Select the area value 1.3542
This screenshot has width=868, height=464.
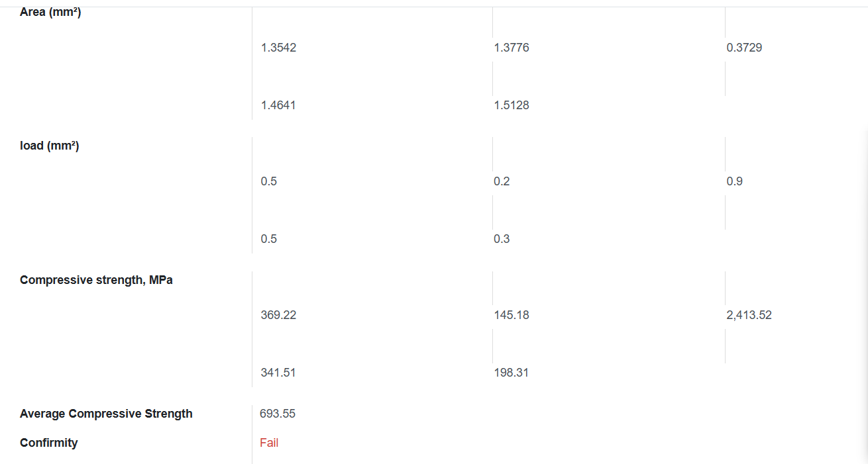278,48
